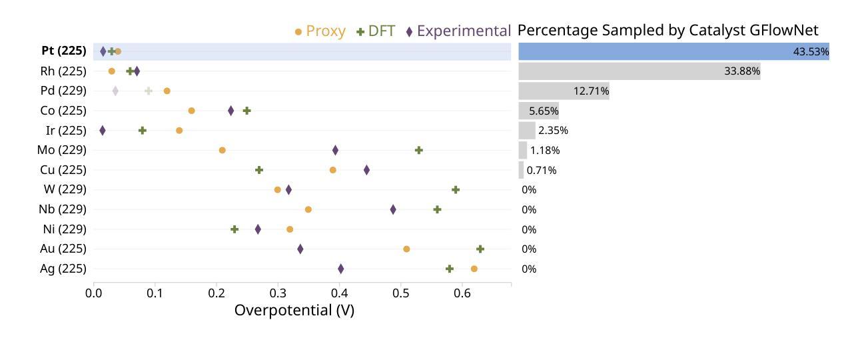
Task: Click the Pd (229) row label
Action: [x=63, y=91]
